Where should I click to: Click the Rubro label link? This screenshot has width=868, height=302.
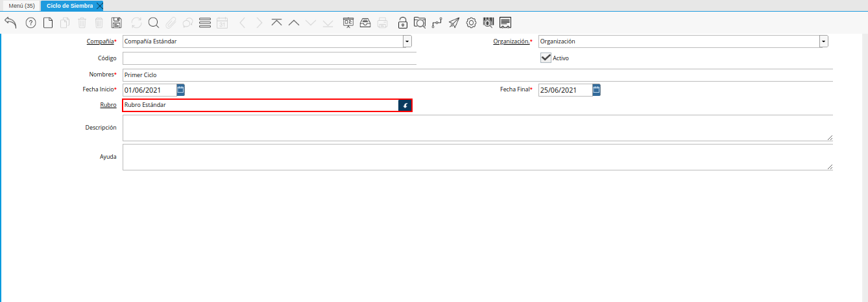tap(108, 105)
